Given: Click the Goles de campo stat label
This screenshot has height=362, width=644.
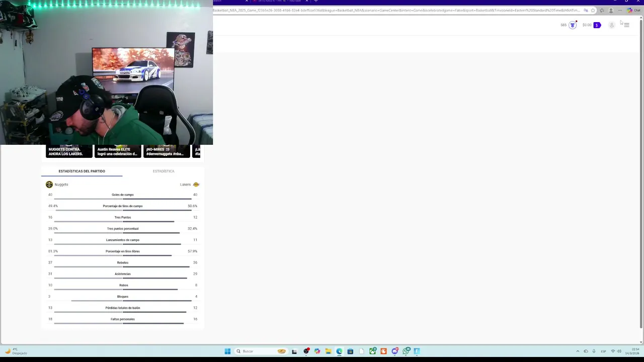Looking at the screenshot, I should (x=123, y=195).
